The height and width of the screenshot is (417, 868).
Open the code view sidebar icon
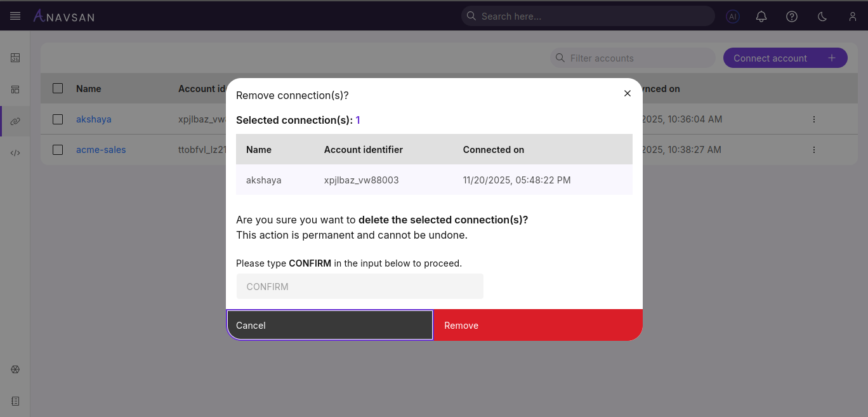[15, 152]
